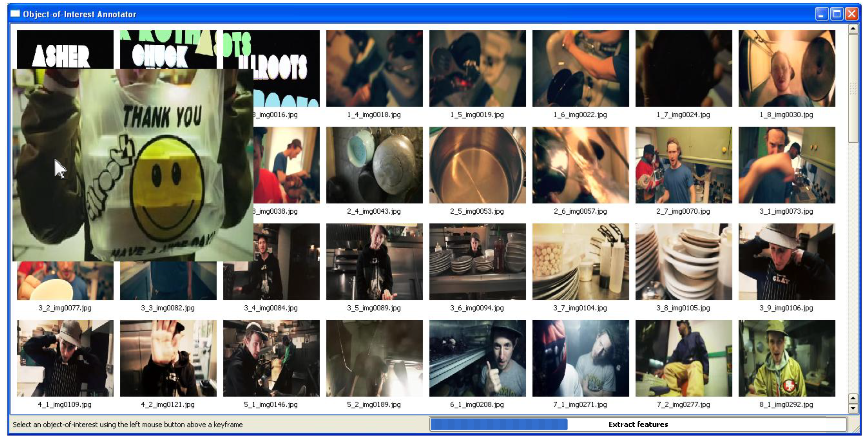The height and width of the screenshot is (442, 868).
Task: Select the smoky keyframe 5_2_img0189.jpg
Action: pos(374,358)
